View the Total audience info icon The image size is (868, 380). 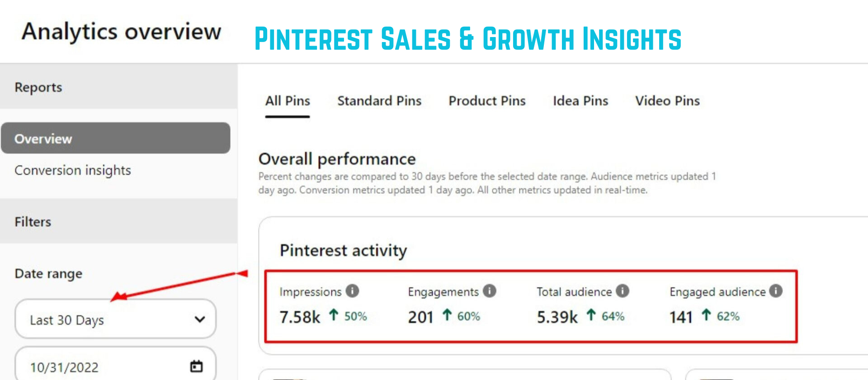tap(623, 291)
